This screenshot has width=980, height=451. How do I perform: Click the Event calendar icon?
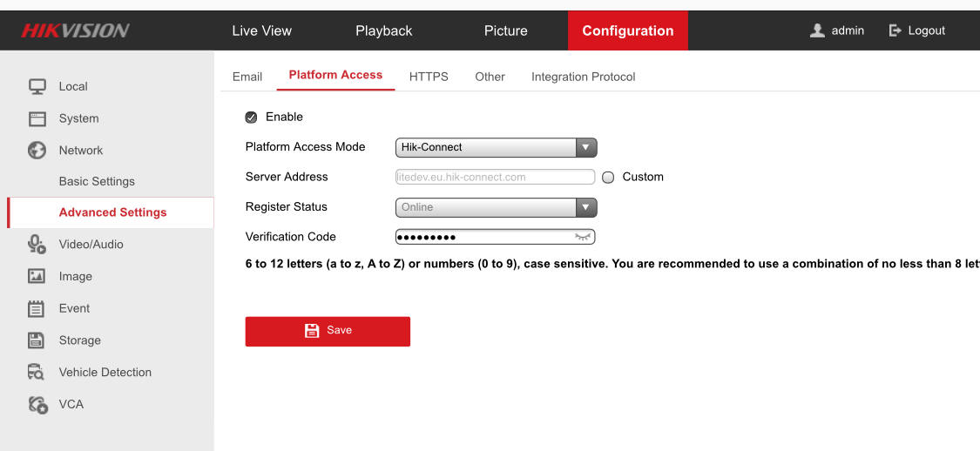click(x=37, y=308)
